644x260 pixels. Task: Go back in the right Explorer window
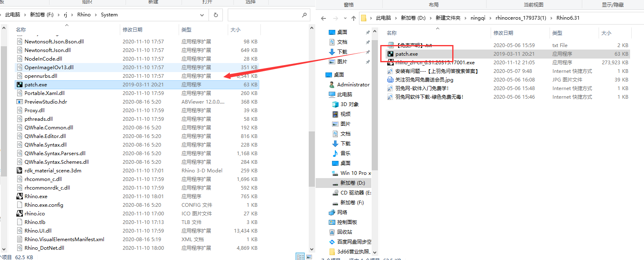coord(323,18)
